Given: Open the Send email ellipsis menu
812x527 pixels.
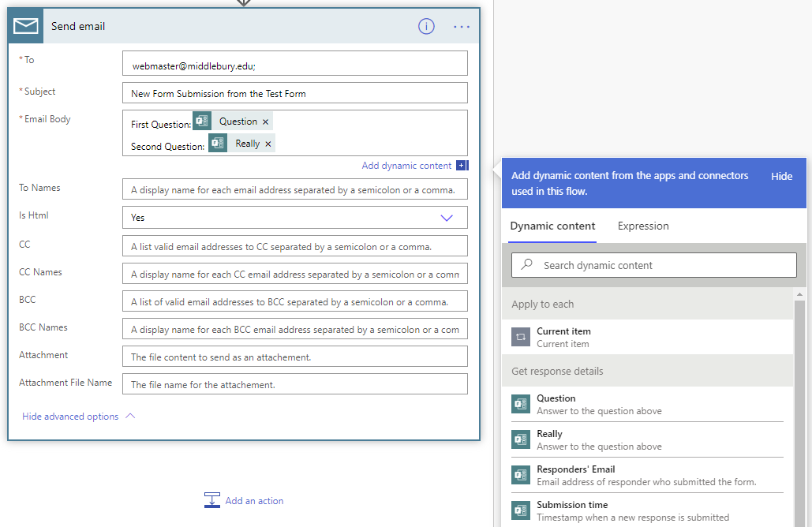Looking at the screenshot, I should pyautogui.click(x=462, y=26).
